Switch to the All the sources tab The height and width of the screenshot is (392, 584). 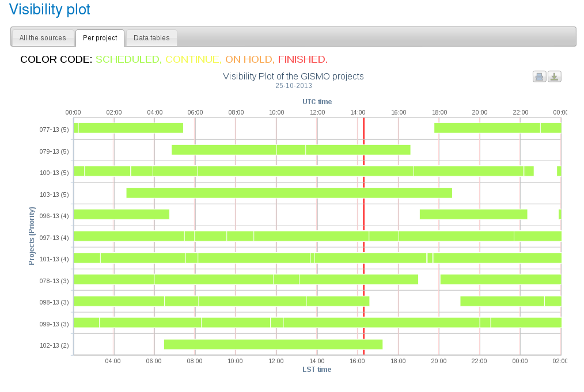tap(43, 38)
